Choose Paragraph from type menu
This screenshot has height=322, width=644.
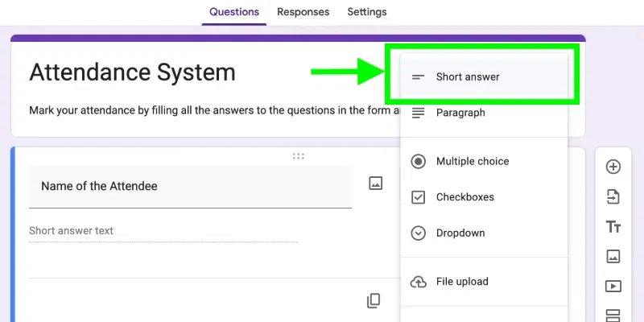pos(460,113)
